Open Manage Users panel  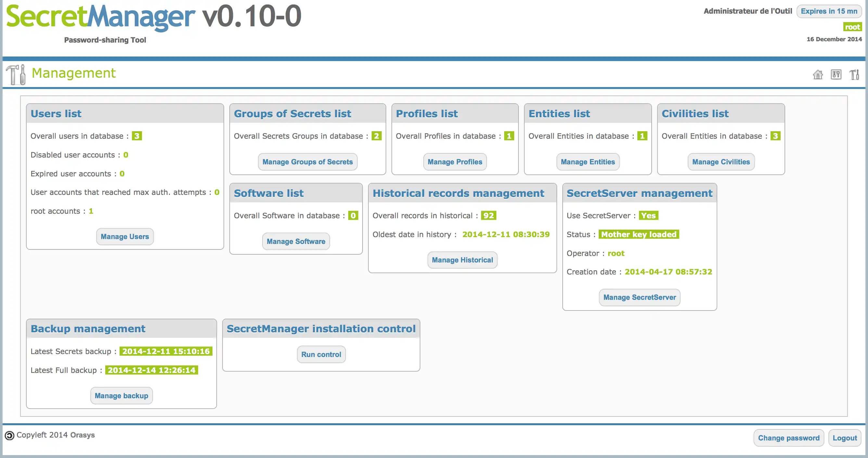tap(124, 236)
